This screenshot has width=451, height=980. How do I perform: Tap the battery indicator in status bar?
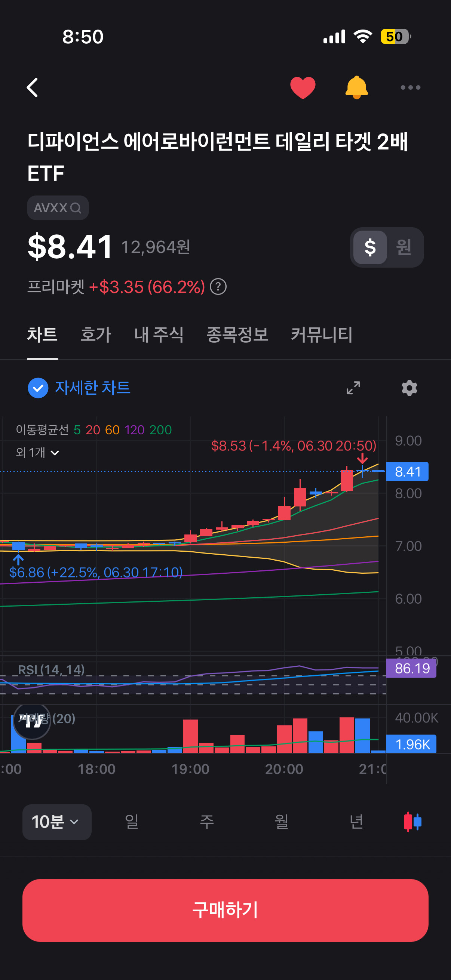click(395, 37)
